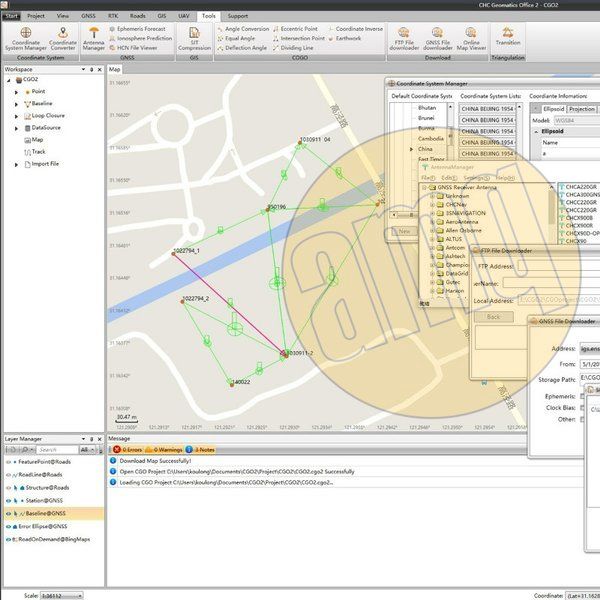Hide the Station@GNSS layer

[8, 500]
